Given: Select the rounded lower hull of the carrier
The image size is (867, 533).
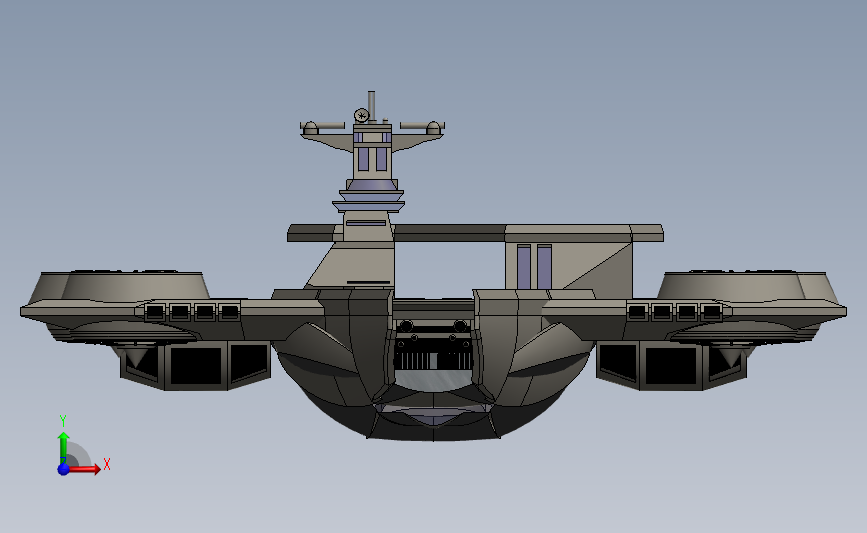Looking at the screenshot, I should point(434,387).
